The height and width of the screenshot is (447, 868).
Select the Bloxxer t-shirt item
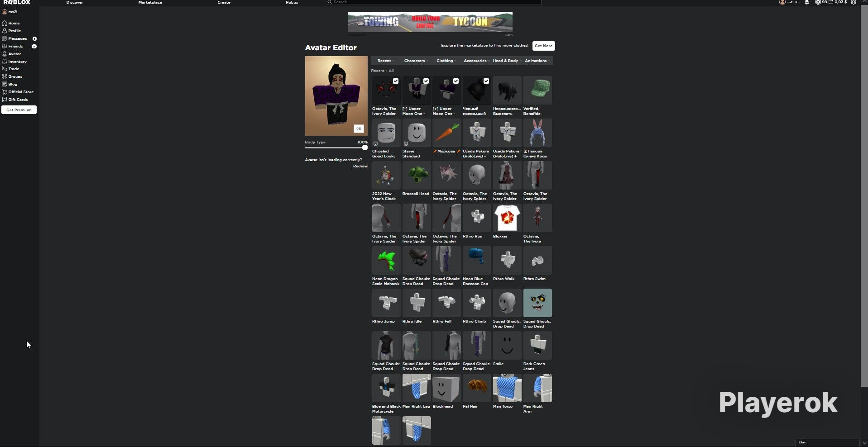coord(507,218)
